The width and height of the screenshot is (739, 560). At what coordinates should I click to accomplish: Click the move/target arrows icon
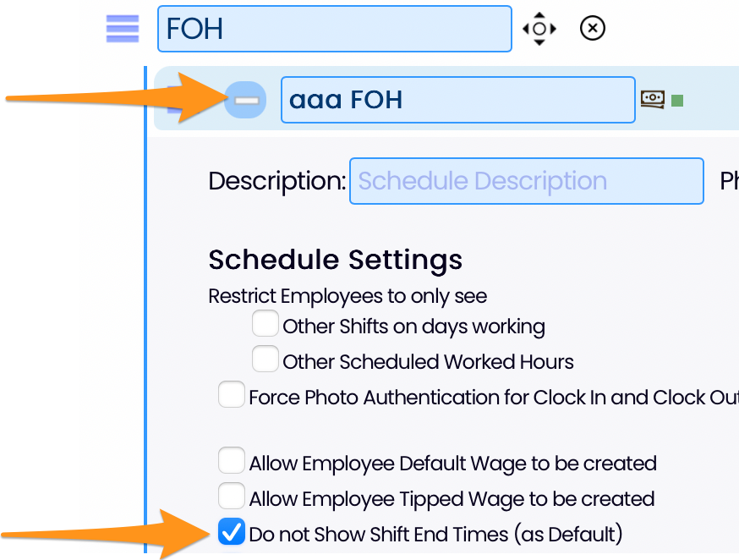coord(539,29)
